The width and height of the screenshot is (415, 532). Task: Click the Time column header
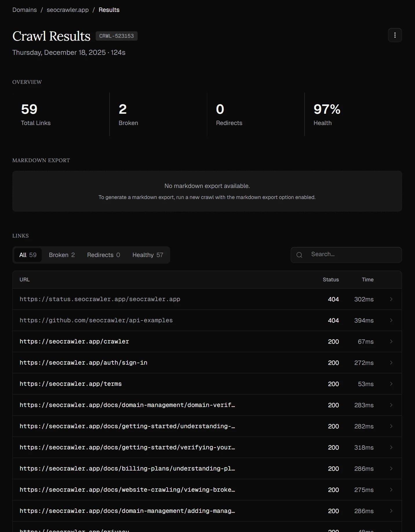[x=367, y=280]
